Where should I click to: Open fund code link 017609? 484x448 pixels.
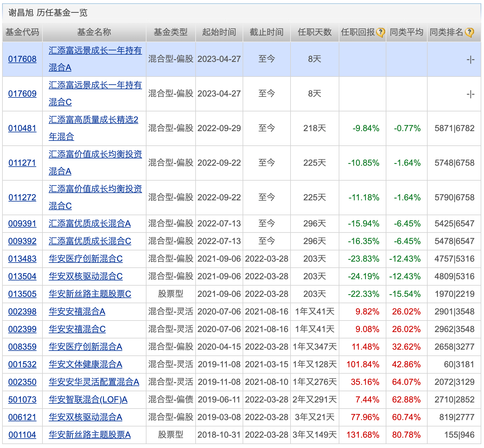click(22, 94)
